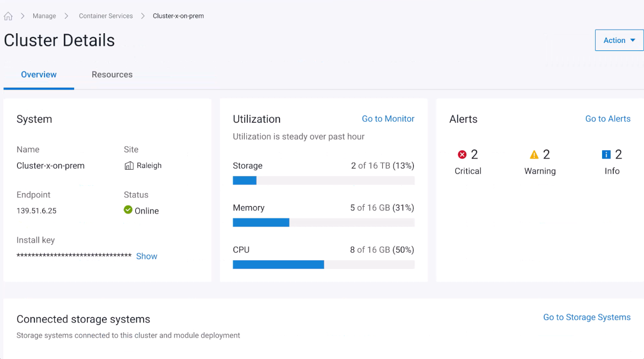The height and width of the screenshot is (359, 644).
Task: Select the Overview tab
Action: tap(39, 75)
